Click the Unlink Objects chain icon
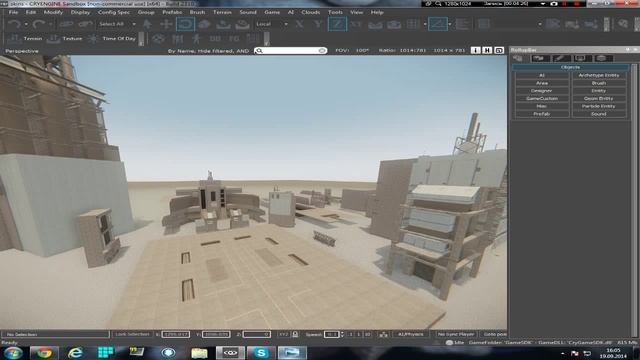 [85, 24]
